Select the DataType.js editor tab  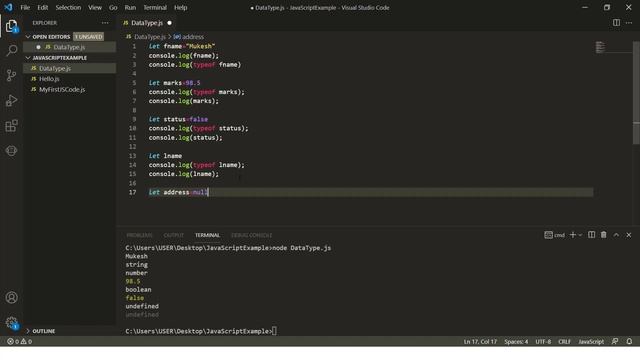147,23
